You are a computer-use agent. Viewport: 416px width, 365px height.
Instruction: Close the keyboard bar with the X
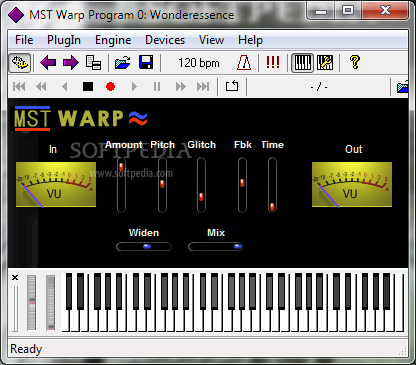(x=15, y=277)
